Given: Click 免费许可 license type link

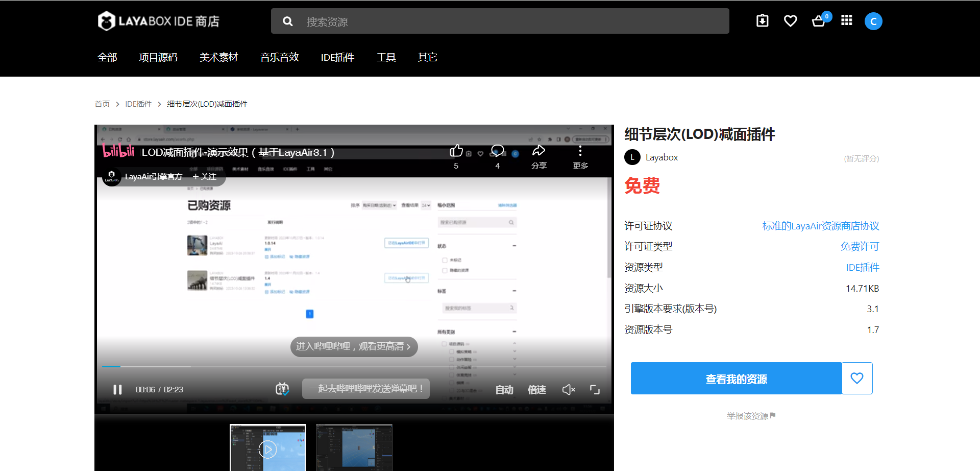Looking at the screenshot, I should pyautogui.click(x=860, y=246).
